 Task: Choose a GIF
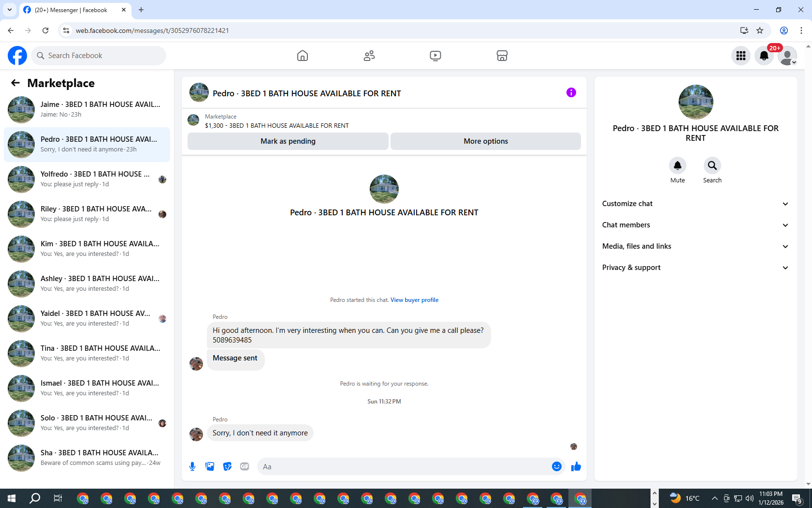245,466
